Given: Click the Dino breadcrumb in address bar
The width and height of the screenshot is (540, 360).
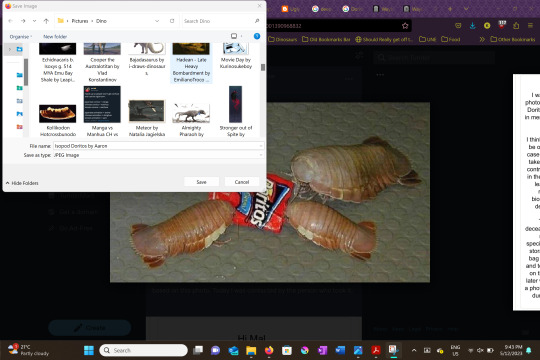Looking at the screenshot, I should pos(101,21).
